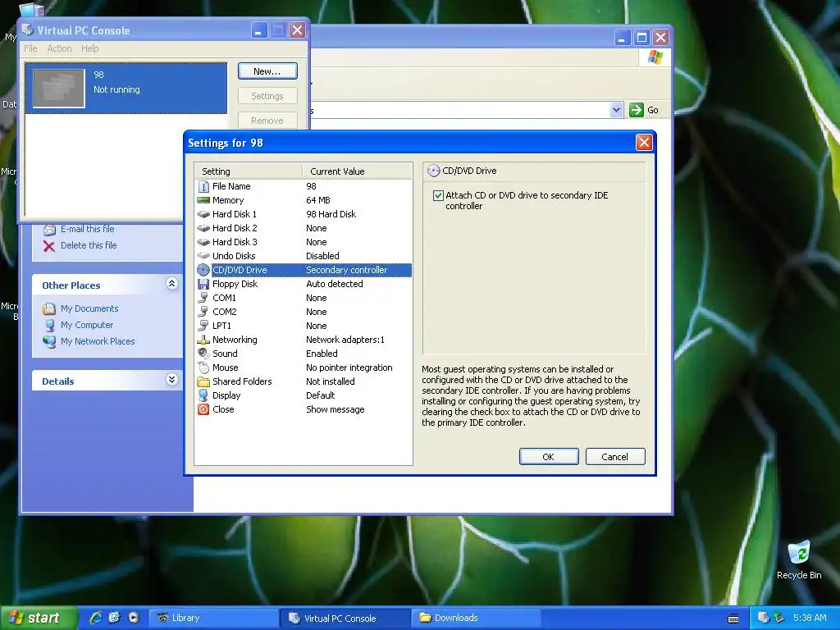840x630 pixels.
Task: Switch to Downloads taskbar button
Action: [x=477, y=618]
